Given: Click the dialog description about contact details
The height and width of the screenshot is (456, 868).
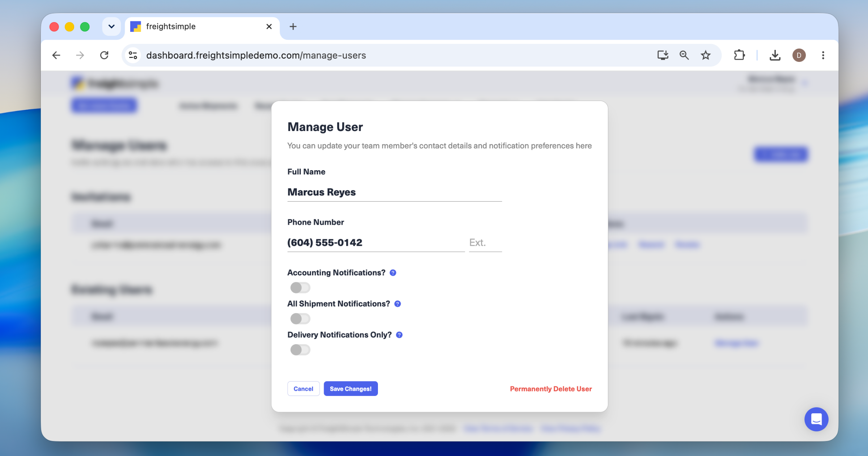Looking at the screenshot, I should coord(439,146).
